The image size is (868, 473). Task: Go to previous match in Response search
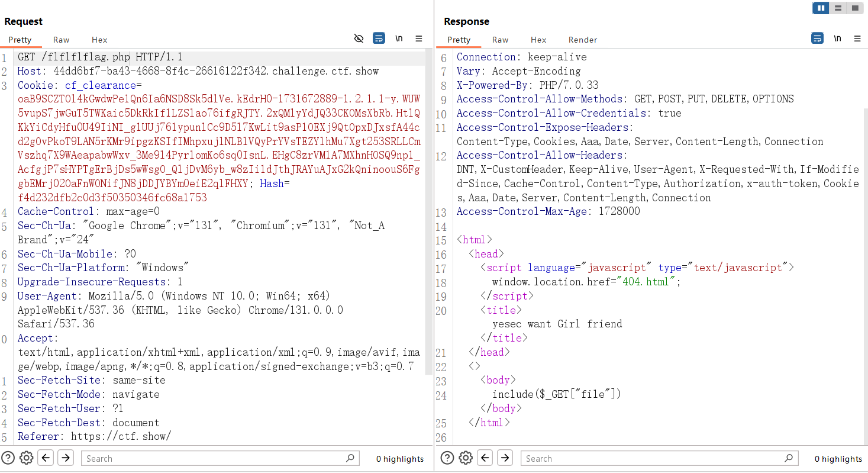pyautogui.click(x=485, y=458)
